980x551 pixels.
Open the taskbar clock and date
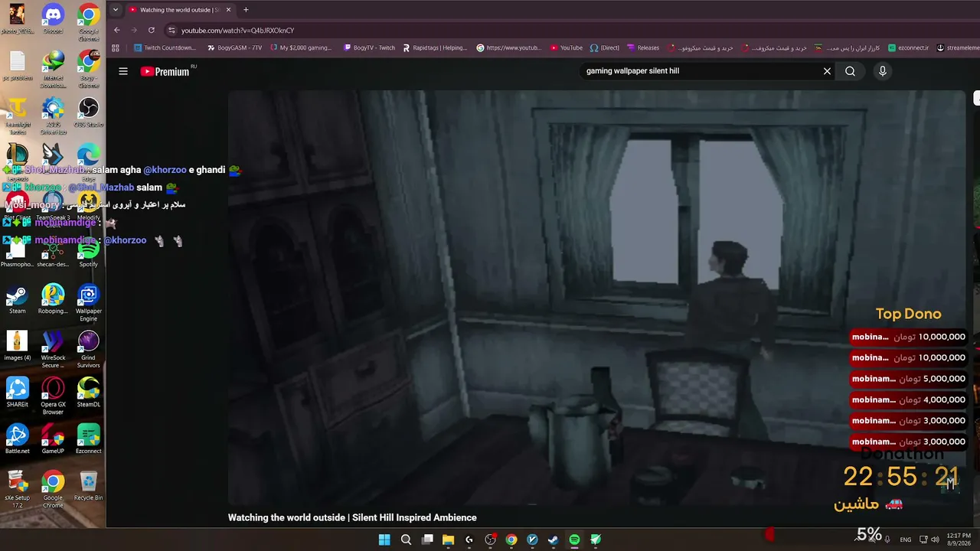[x=959, y=540]
